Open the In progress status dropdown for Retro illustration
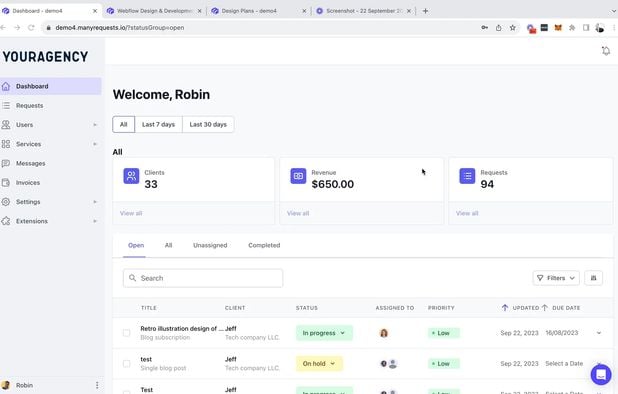This screenshot has height=394, width=618. (324, 333)
